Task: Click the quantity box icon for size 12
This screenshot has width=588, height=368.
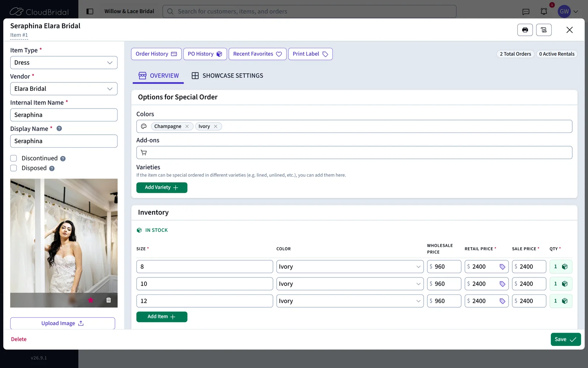Action: [x=565, y=301]
